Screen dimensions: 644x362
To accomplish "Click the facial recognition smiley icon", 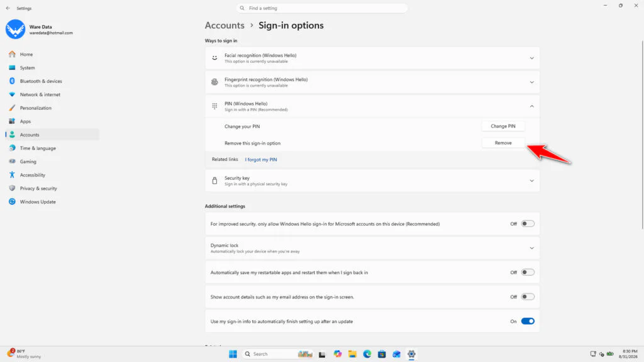I will (214, 58).
